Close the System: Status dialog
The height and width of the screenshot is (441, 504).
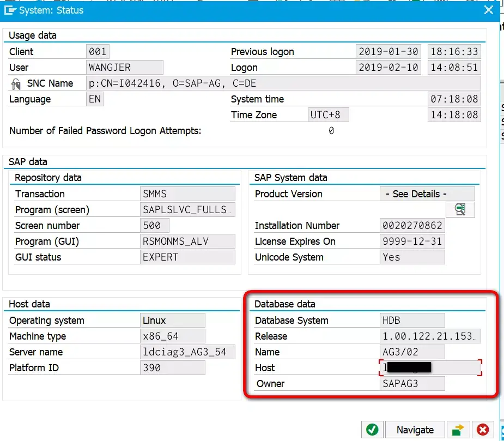pos(489,10)
